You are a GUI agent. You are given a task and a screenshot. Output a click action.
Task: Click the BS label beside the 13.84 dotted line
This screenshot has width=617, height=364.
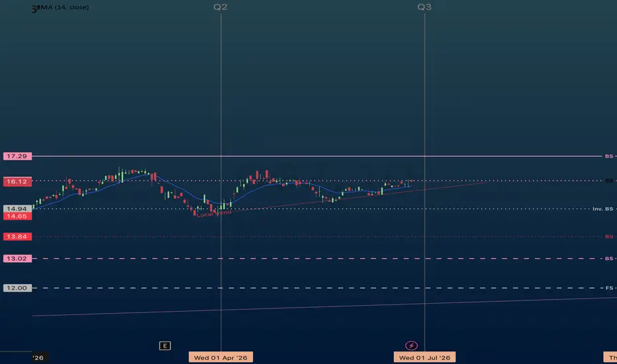pos(609,236)
